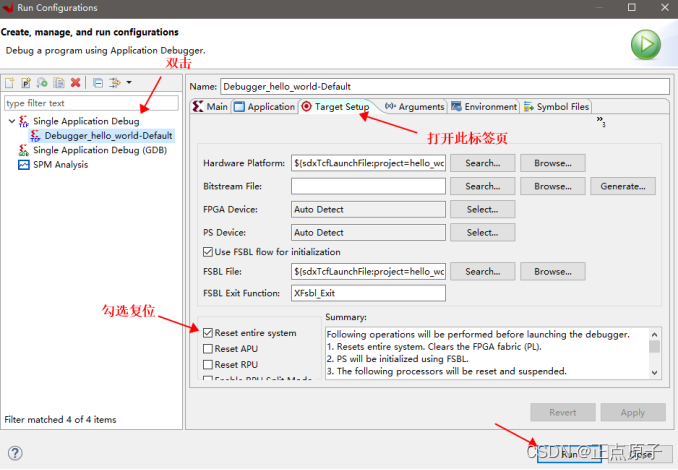The height and width of the screenshot is (470, 678).
Task: Click Search button for Bitstream File
Action: tap(483, 186)
